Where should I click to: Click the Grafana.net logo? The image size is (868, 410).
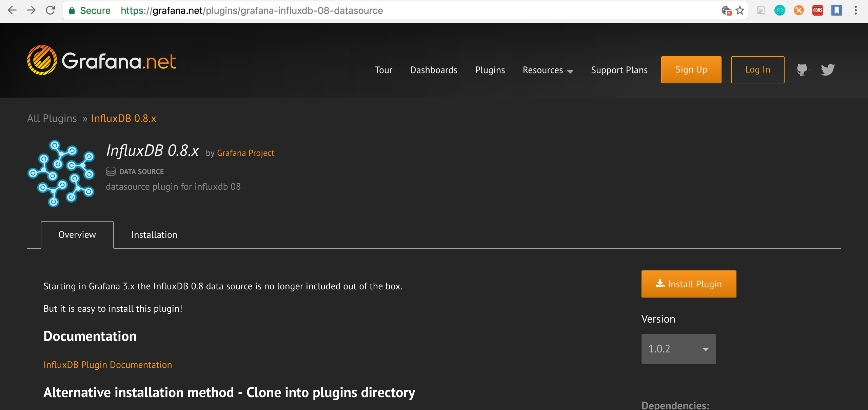102,60
